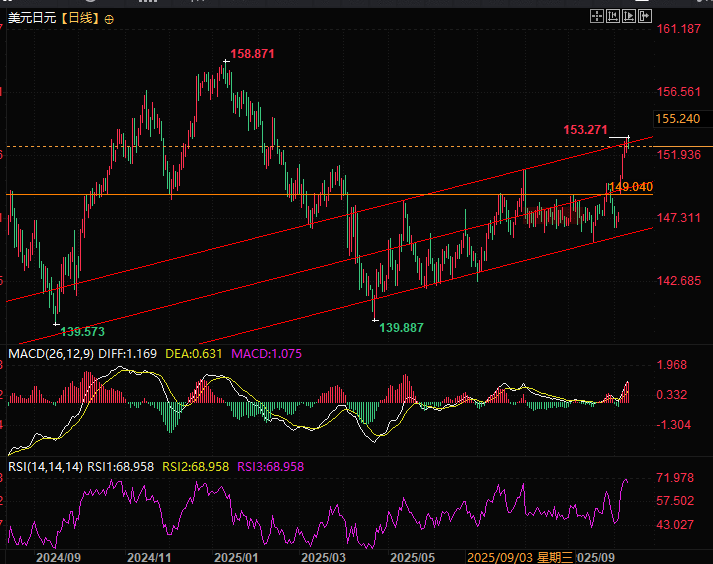
Task: Select the RSI(14,14,14) indicator label
Action: tap(42, 466)
